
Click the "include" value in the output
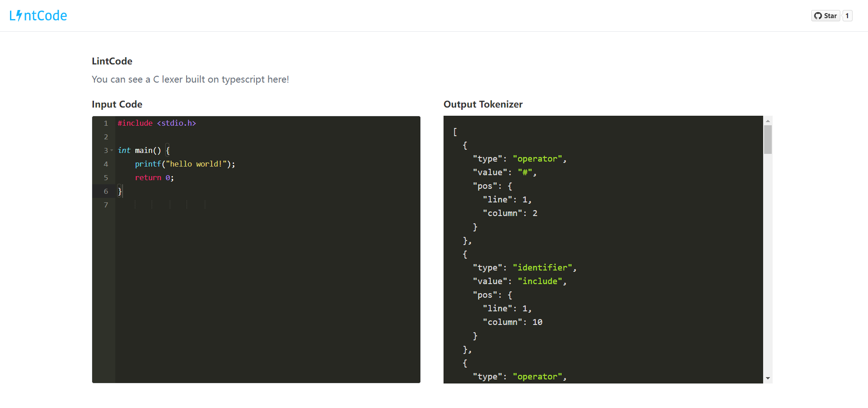pos(540,281)
